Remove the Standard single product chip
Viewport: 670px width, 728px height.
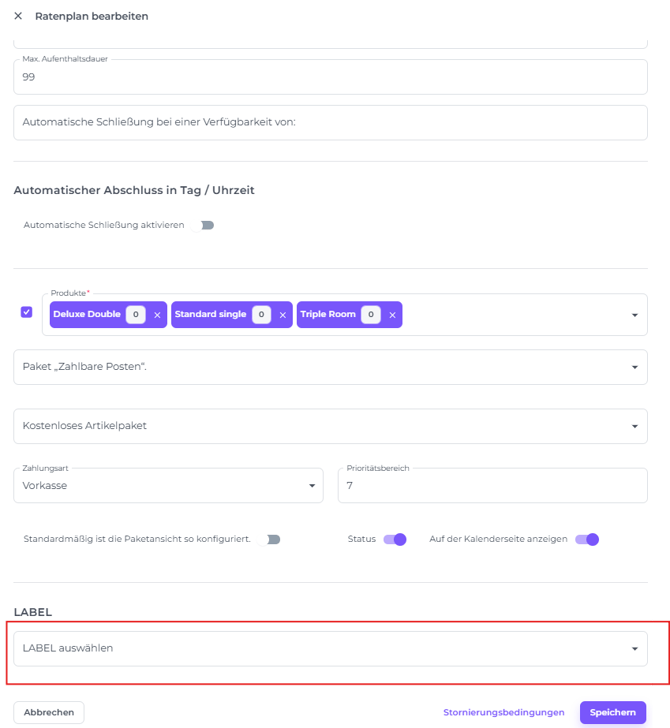(283, 315)
